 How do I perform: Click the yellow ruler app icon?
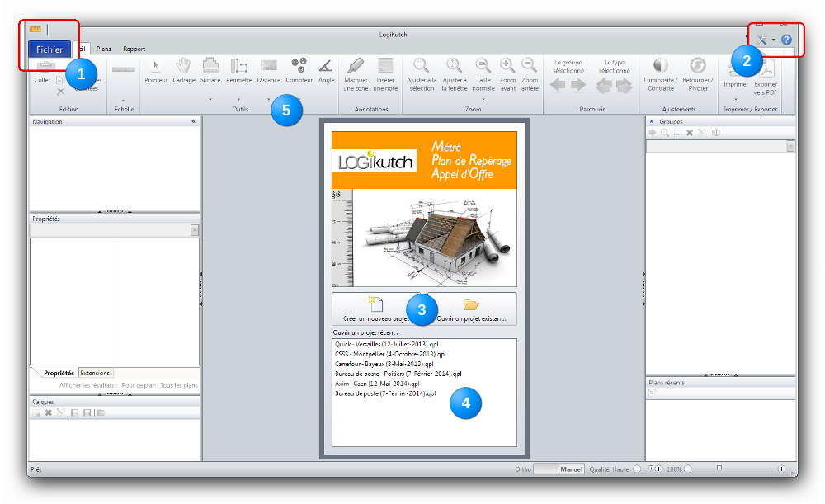point(35,29)
